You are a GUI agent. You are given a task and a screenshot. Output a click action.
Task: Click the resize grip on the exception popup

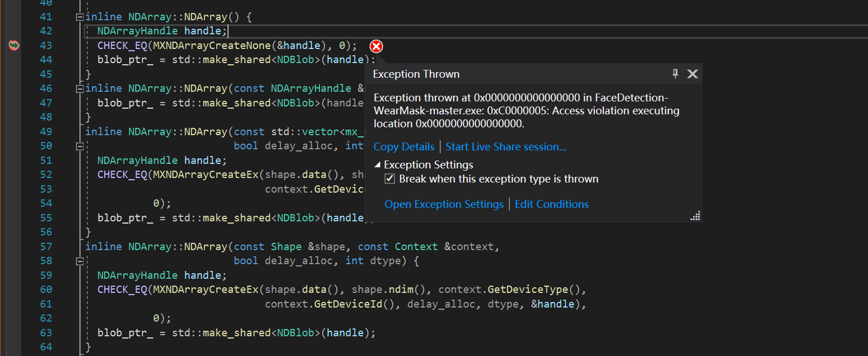click(x=696, y=215)
